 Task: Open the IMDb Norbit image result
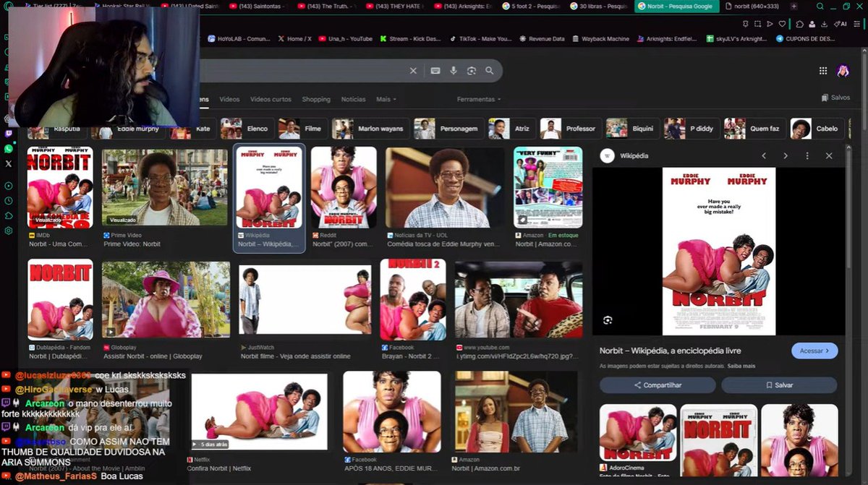tap(60, 187)
